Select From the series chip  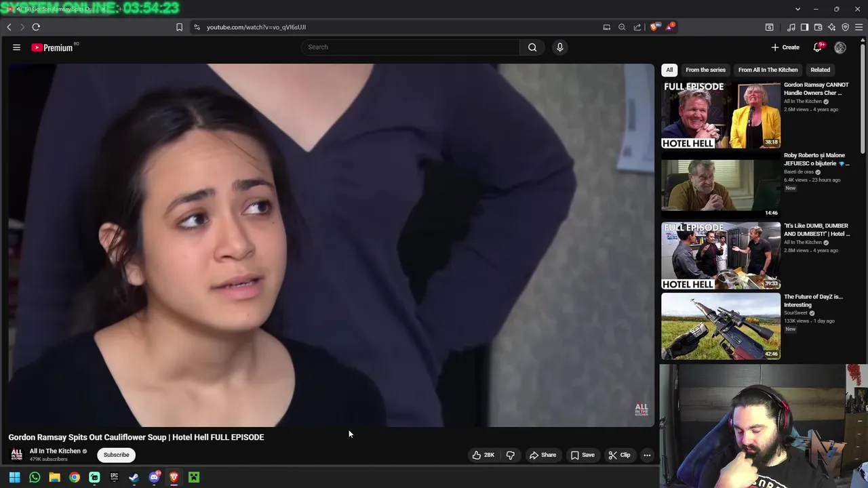705,70
